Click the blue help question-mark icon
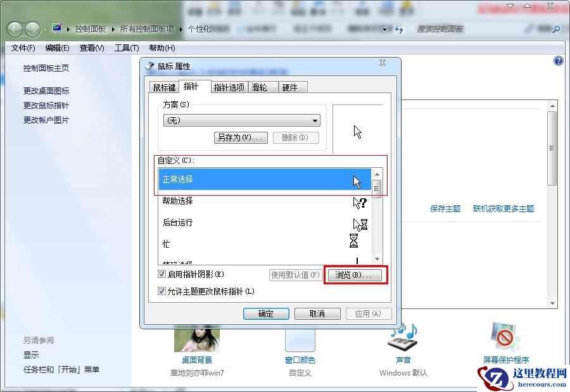570x392 pixels. coord(558,61)
